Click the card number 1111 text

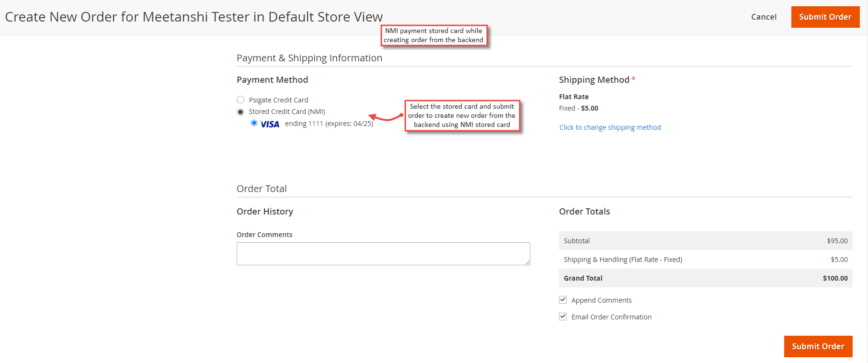[316, 124]
